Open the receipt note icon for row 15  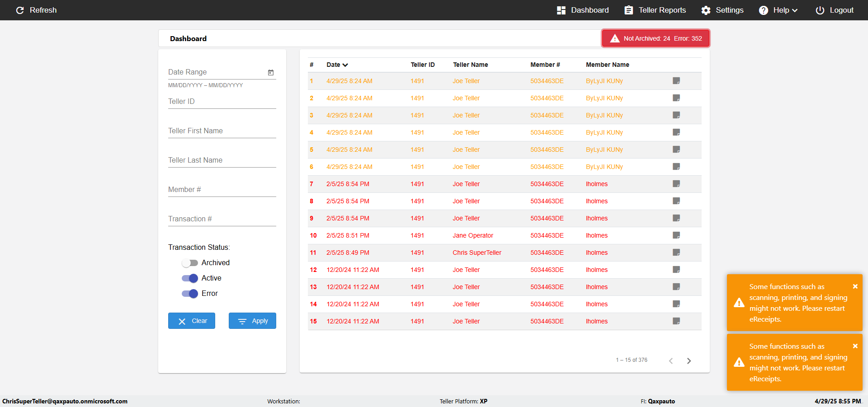(x=676, y=321)
